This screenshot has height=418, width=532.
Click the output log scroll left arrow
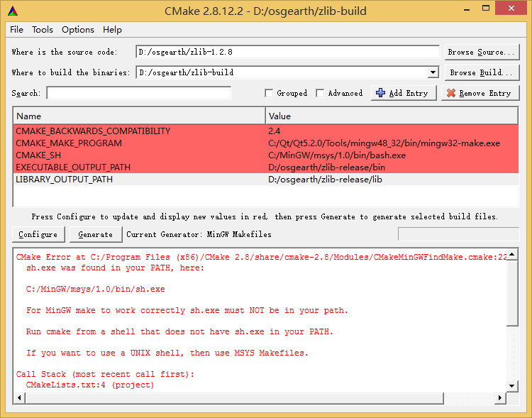19,397
